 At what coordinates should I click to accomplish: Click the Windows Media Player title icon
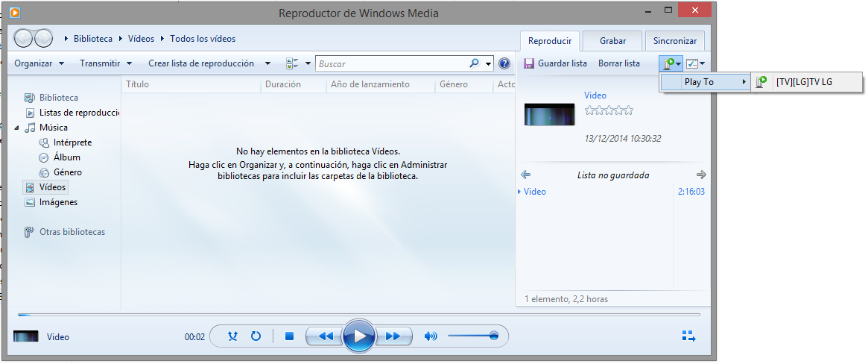tap(16, 12)
